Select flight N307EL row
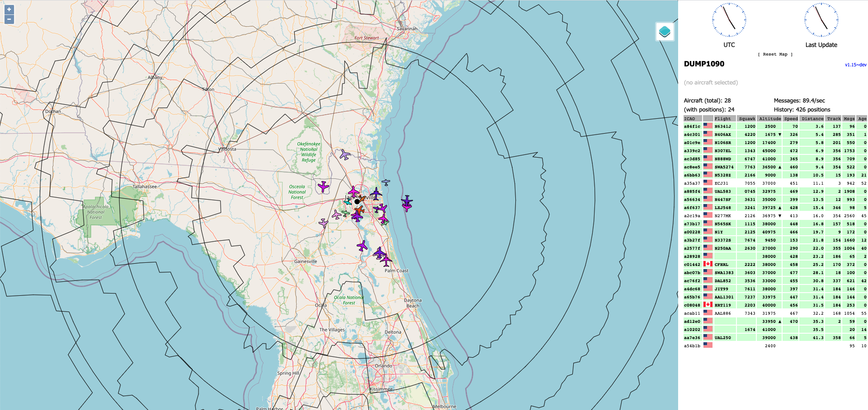This screenshot has width=868, height=410. tap(775, 151)
